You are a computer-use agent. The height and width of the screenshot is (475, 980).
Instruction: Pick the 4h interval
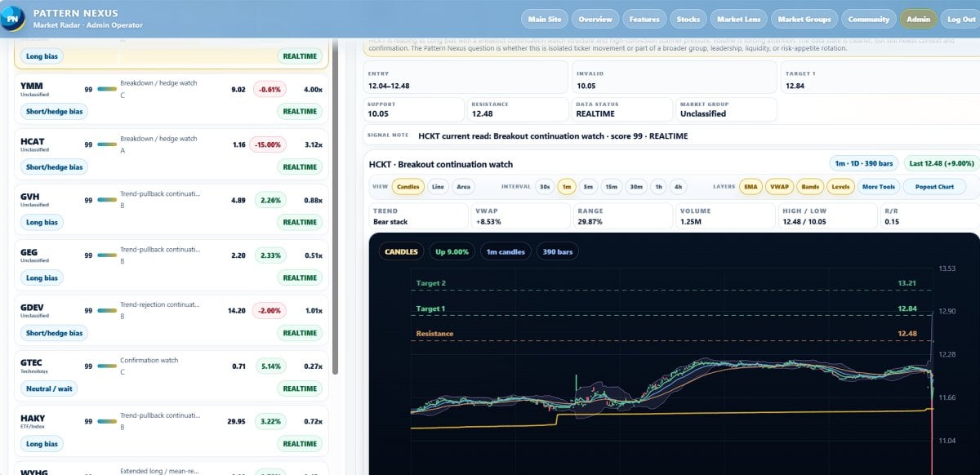click(x=678, y=187)
